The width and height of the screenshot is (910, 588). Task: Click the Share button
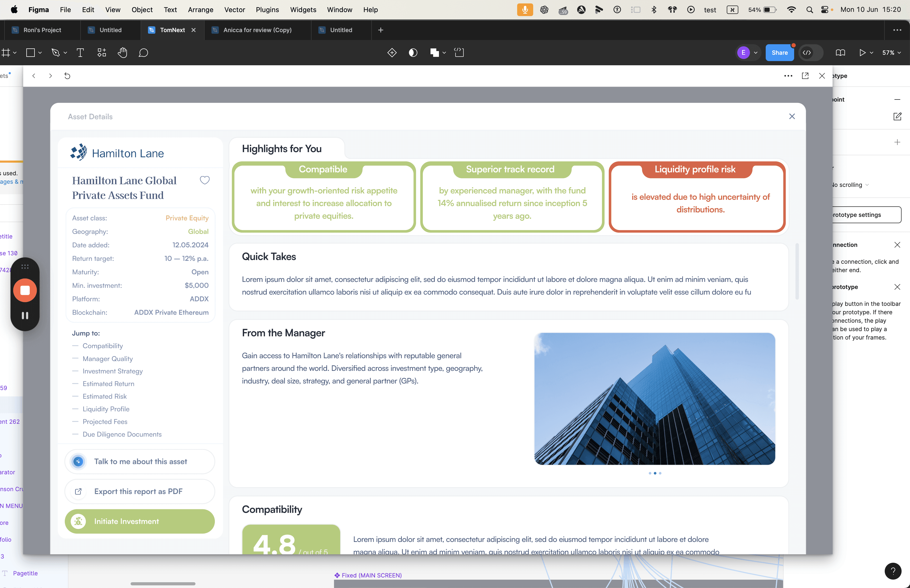(779, 53)
